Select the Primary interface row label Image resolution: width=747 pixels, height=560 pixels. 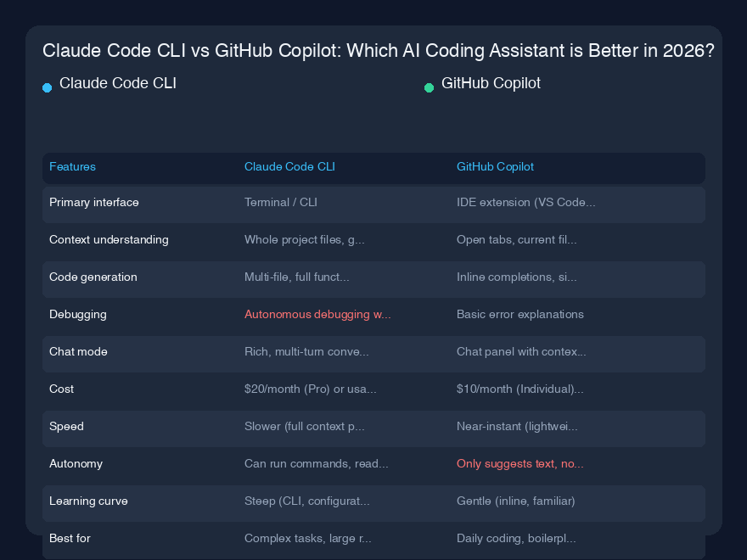pyautogui.click(x=94, y=203)
